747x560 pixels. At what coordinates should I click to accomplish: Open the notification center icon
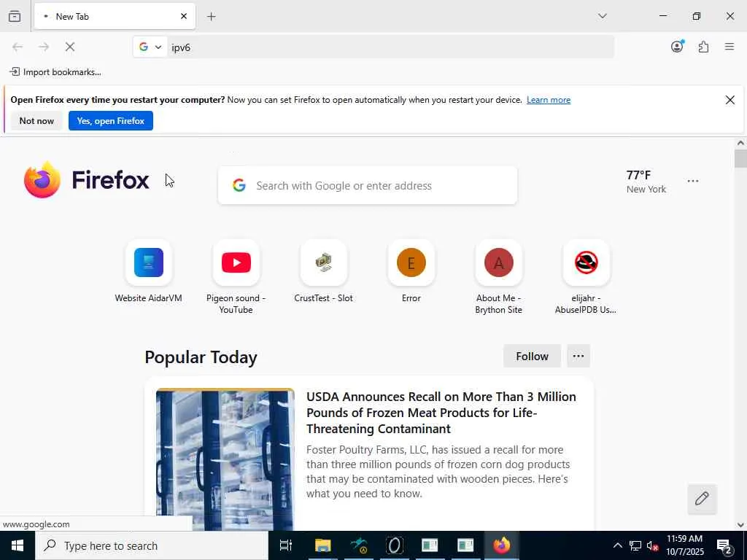724,546
